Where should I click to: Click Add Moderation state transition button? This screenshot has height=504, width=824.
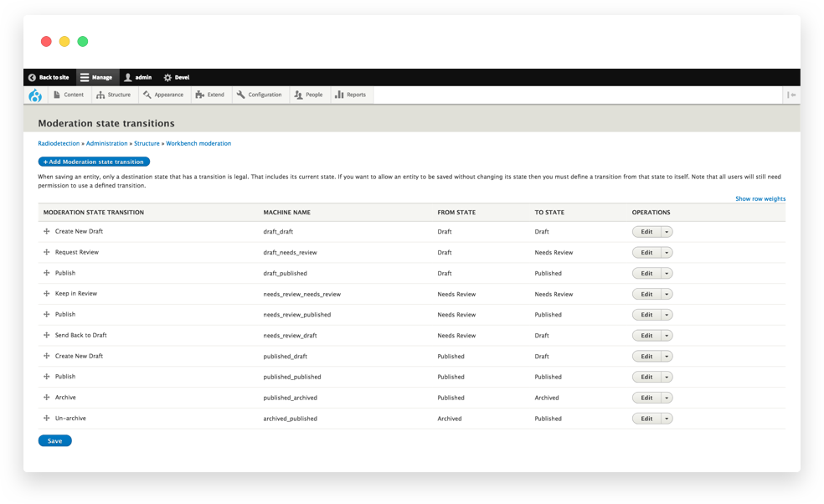click(x=94, y=162)
